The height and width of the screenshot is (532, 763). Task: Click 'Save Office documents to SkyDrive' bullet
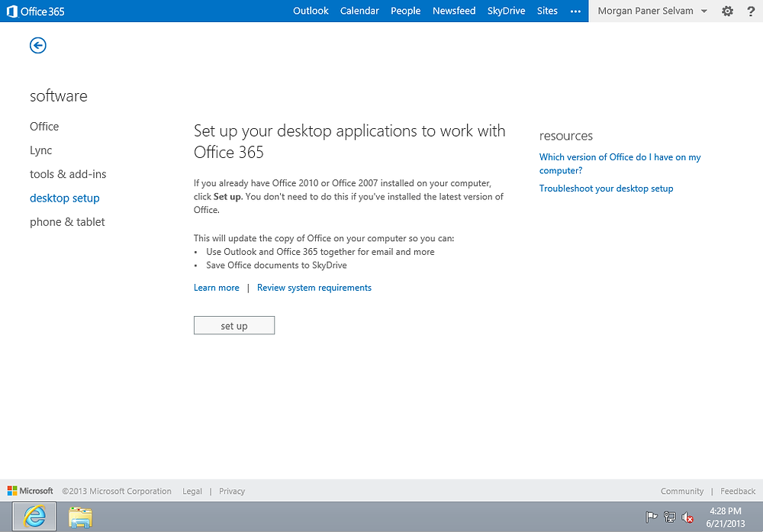pyautogui.click(x=276, y=266)
